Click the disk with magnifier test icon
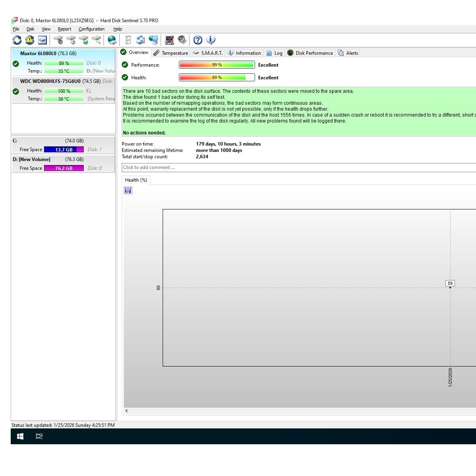This screenshot has width=476, height=476. [96, 40]
